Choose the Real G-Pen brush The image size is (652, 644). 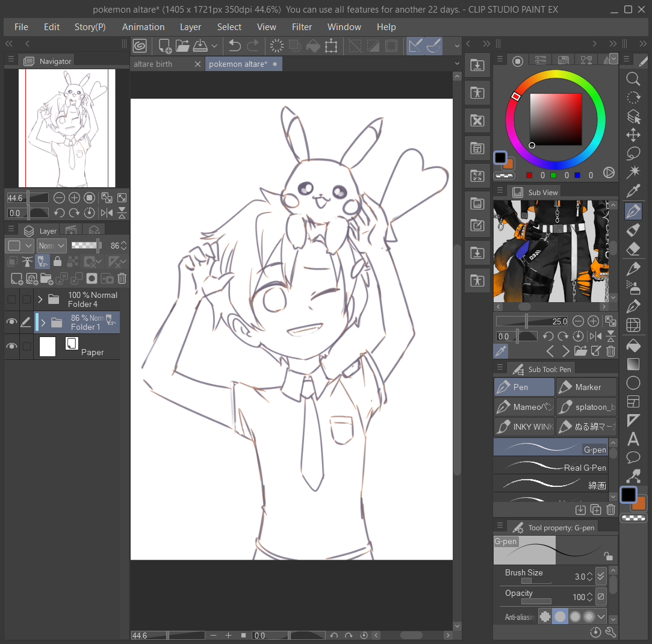point(550,466)
